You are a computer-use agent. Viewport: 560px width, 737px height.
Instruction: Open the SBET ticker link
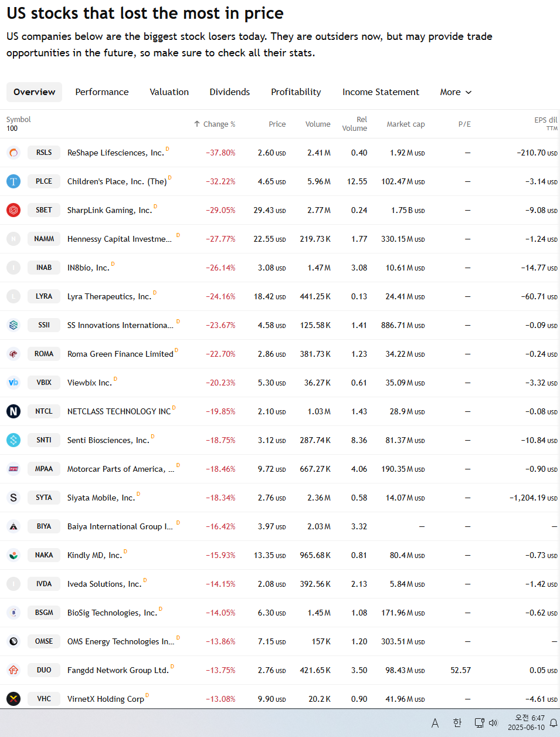click(44, 210)
